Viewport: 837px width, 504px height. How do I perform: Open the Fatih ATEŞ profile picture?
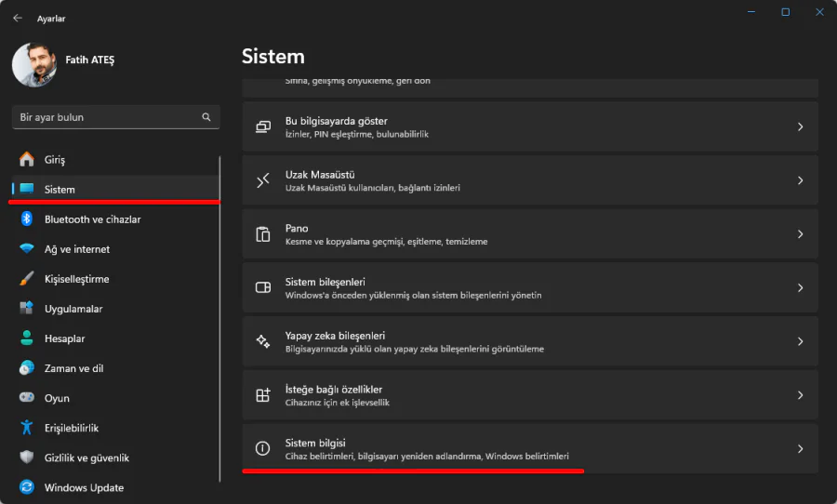[34, 64]
